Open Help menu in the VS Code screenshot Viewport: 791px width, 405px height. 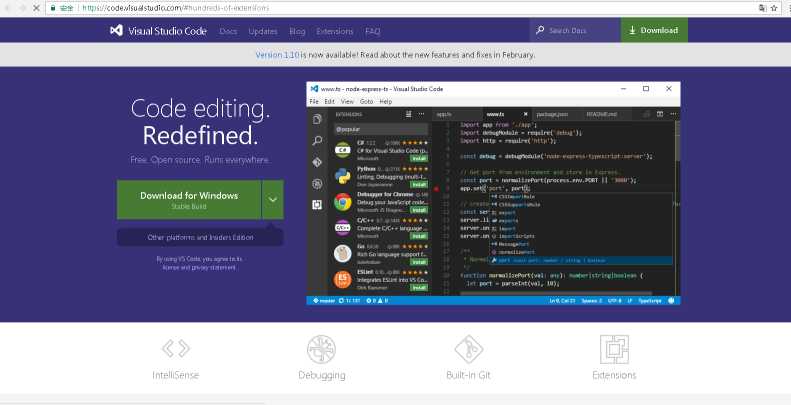click(x=385, y=101)
